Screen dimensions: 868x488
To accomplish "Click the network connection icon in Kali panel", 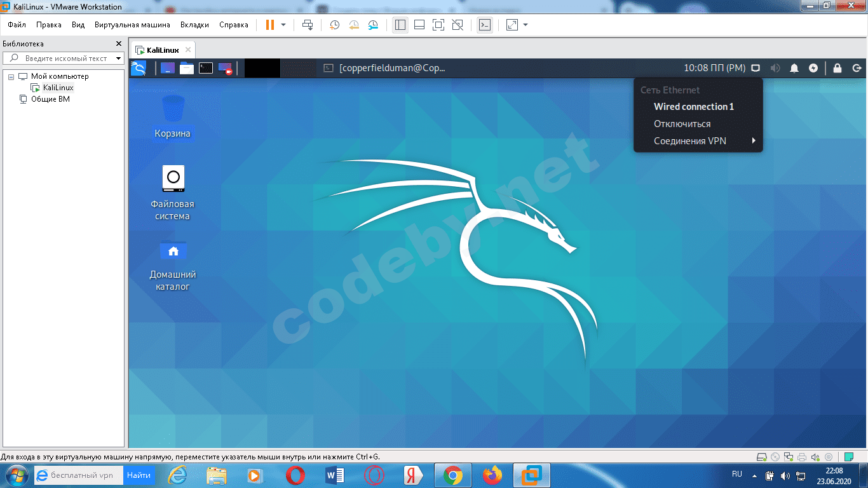I will point(756,68).
